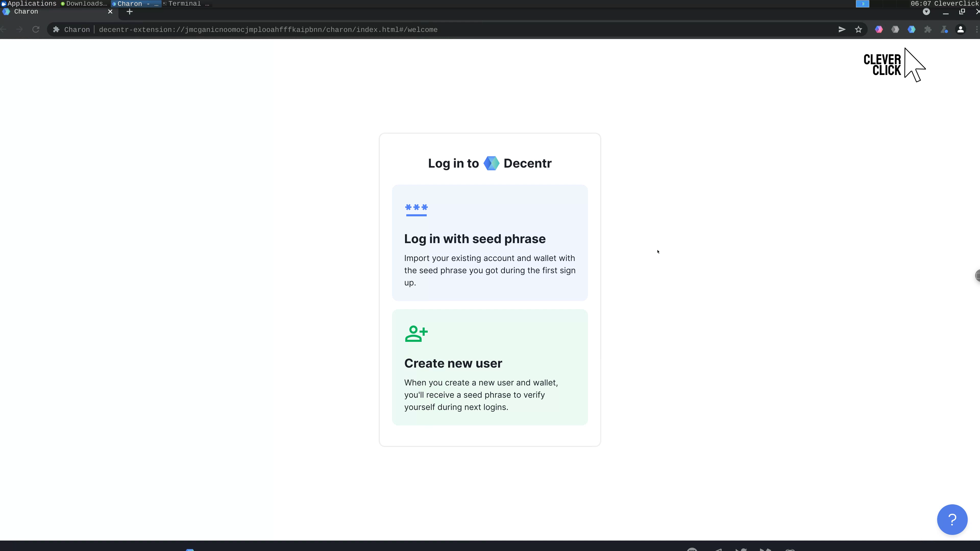Screen dimensions: 980x551
Task: Close the Charon tab
Action: click(110, 12)
